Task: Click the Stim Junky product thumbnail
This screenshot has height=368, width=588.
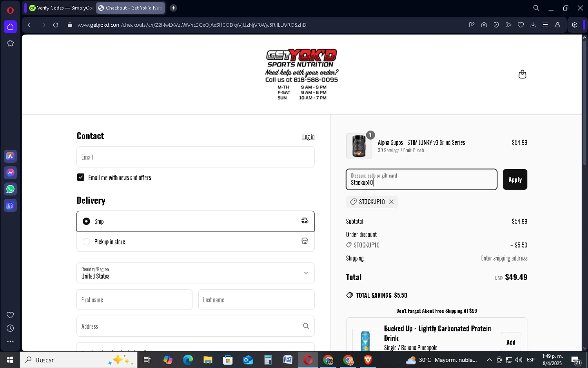Action: tap(359, 146)
